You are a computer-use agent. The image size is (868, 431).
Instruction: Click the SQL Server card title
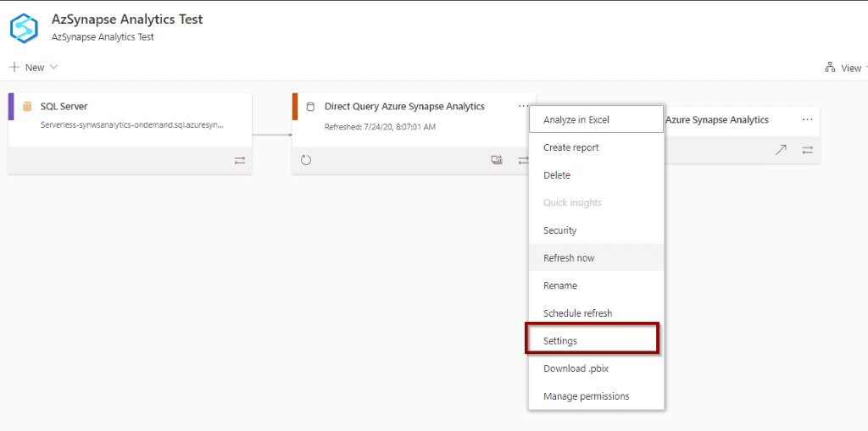(64, 106)
